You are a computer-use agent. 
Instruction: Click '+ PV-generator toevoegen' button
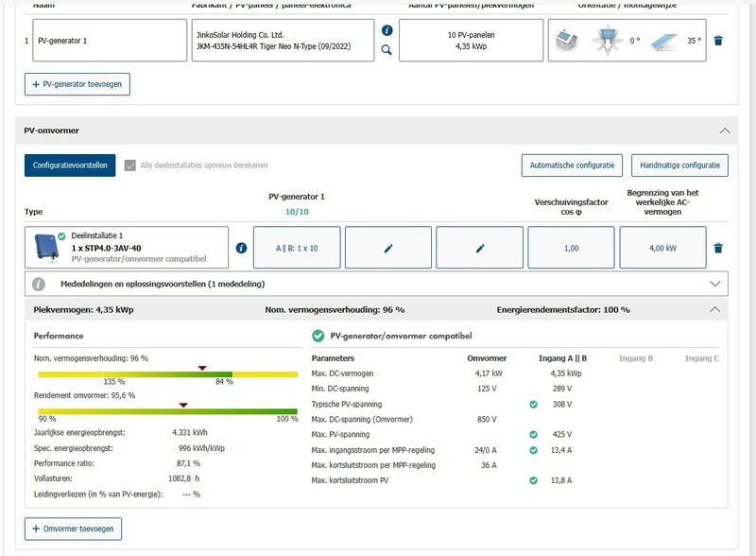coord(77,84)
